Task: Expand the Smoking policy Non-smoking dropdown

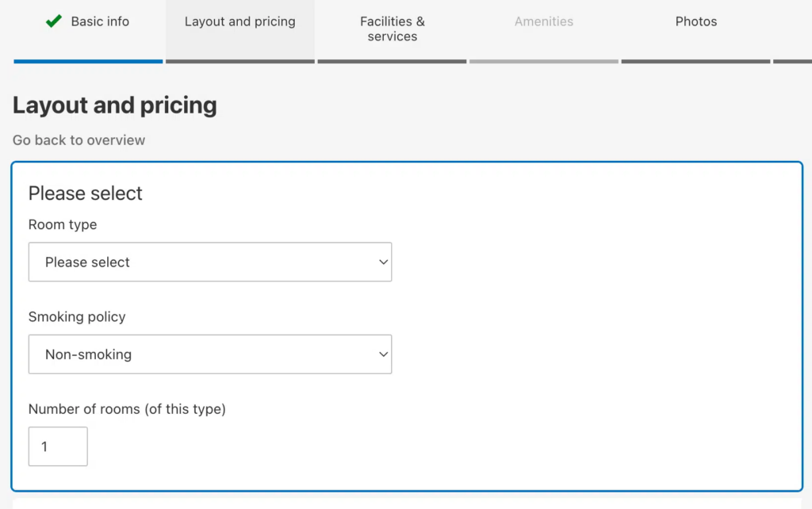Action: pyautogui.click(x=209, y=354)
